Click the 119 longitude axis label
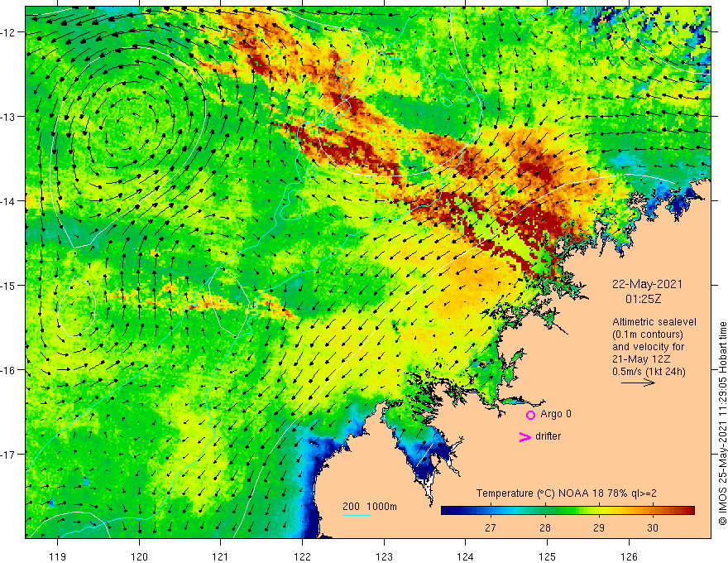 (x=58, y=556)
